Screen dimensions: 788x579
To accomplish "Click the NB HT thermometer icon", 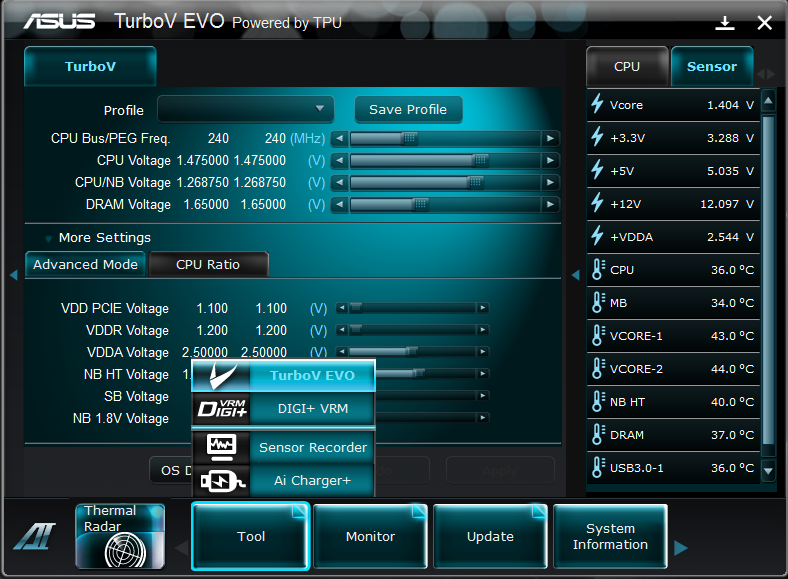I will point(598,402).
